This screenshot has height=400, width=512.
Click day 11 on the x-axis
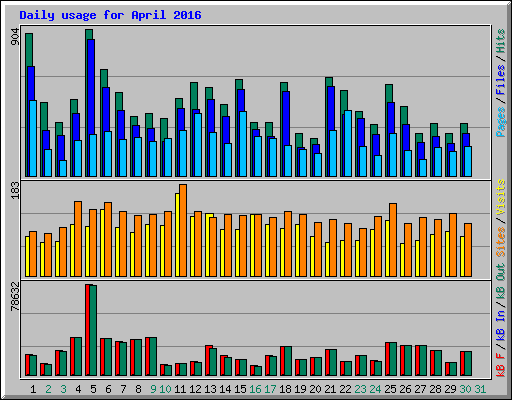[180, 389]
